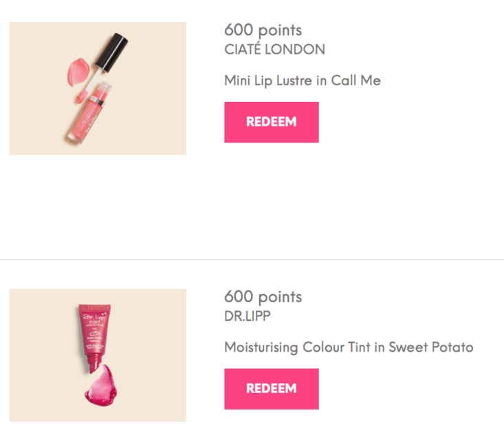Viewport: 504px width, 446px height.
Task: Click the black cap of the lip lustre wand
Action: coord(111,52)
